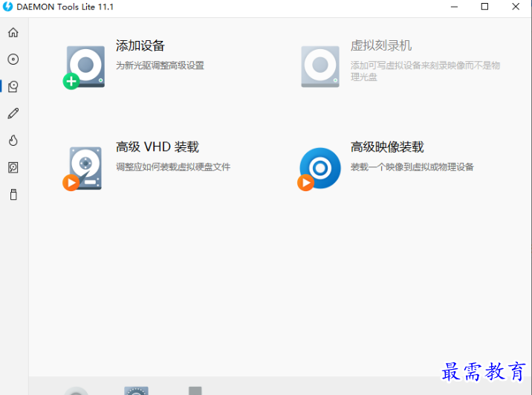Open 高级 VHD 装载 title
532x395 pixels.
pyautogui.click(x=158, y=147)
